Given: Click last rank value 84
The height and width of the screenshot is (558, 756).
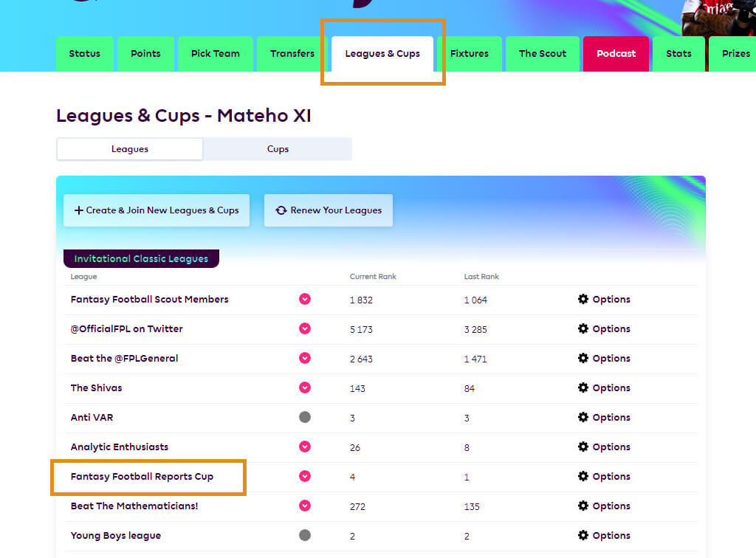Looking at the screenshot, I should pos(469,388).
